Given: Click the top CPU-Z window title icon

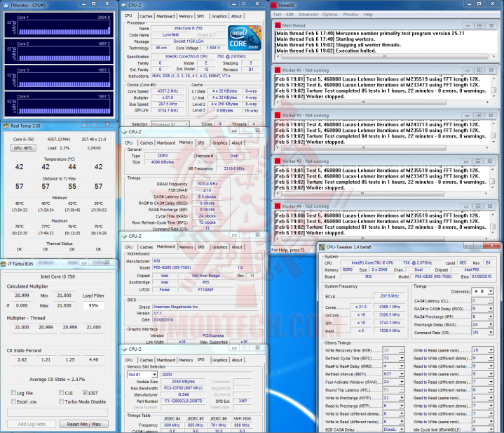Looking at the screenshot, I should [x=124, y=5].
